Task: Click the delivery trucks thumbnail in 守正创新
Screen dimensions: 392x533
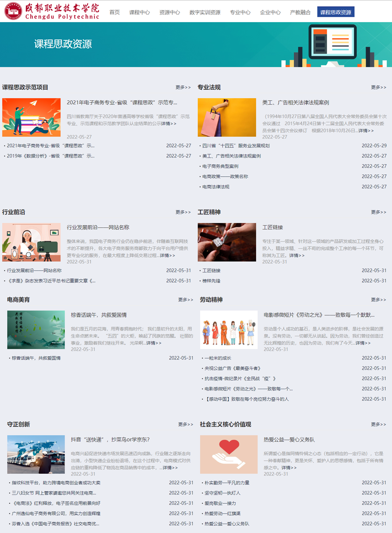Action: [36, 454]
